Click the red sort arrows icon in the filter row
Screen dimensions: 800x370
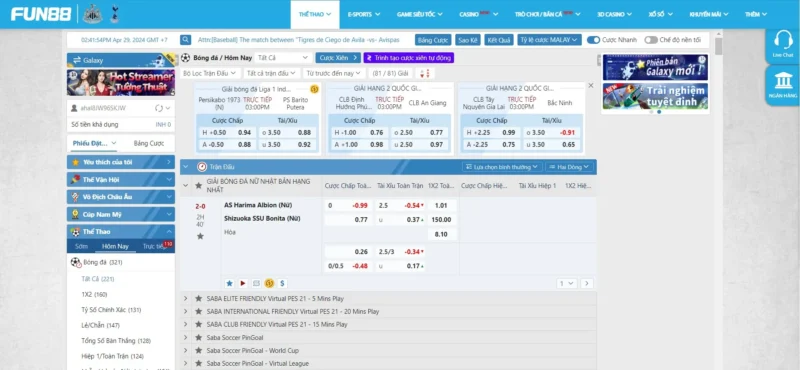click(x=425, y=73)
